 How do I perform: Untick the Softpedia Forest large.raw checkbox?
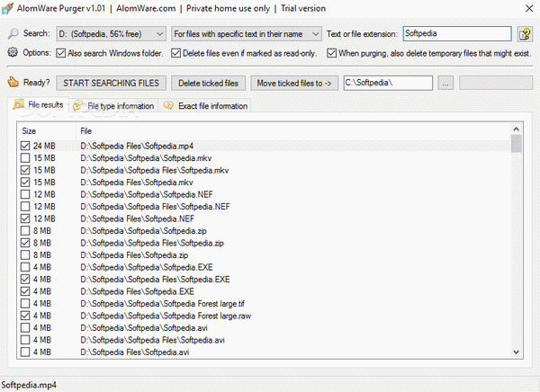(25, 316)
